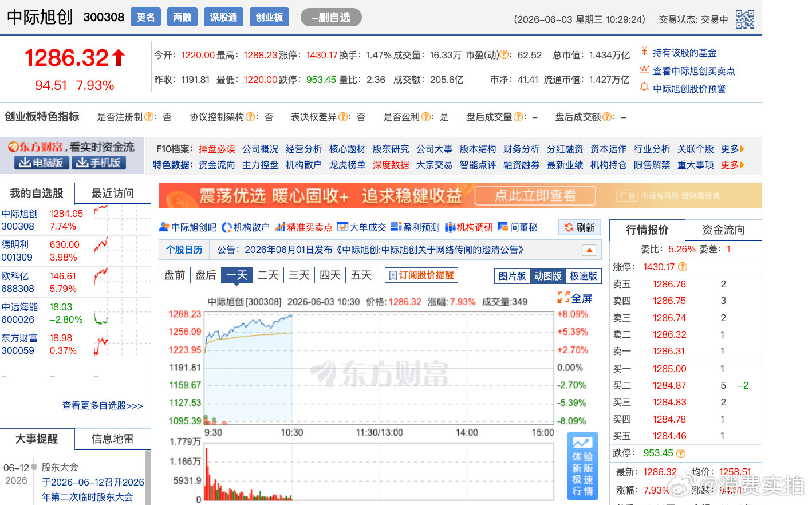Image resolution: width=812 pixels, height=505 pixels.
Task: Click the 更名 button
Action: point(145,17)
